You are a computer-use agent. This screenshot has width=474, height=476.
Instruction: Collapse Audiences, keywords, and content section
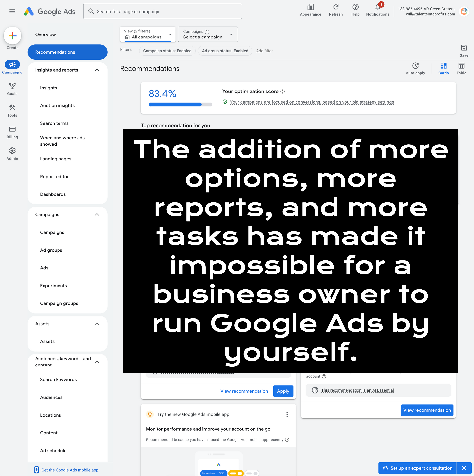pyautogui.click(x=97, y=362)
